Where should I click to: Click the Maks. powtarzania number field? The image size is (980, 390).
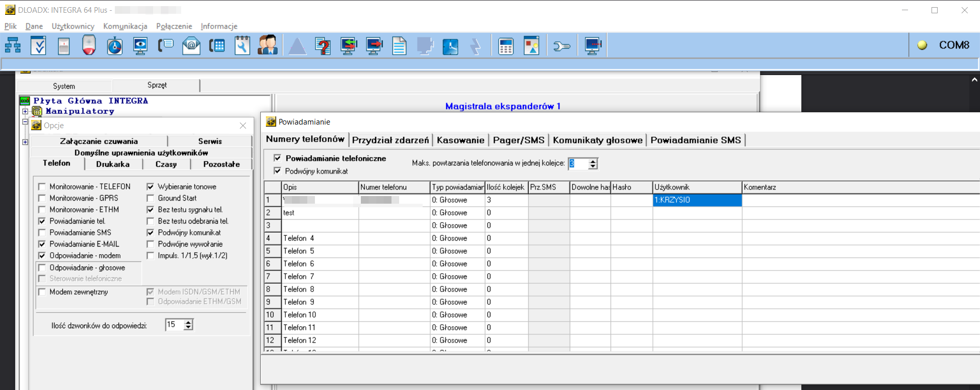(x=578, y=163)
